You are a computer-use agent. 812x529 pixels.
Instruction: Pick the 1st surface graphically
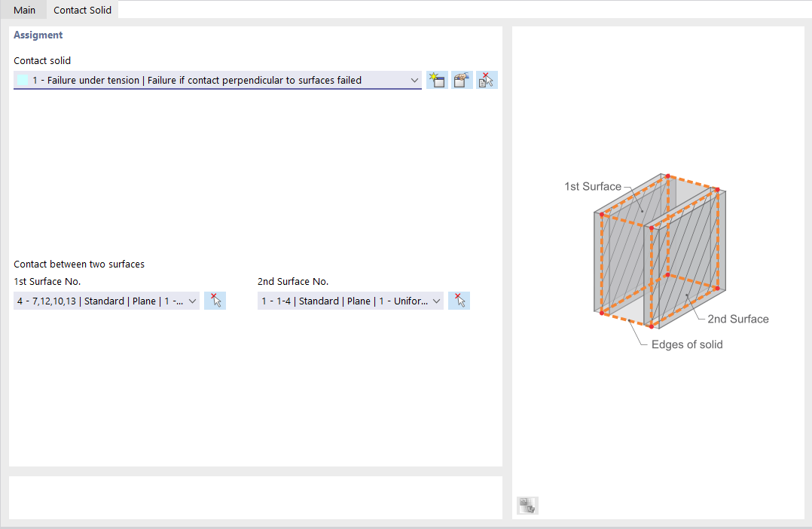215,301
